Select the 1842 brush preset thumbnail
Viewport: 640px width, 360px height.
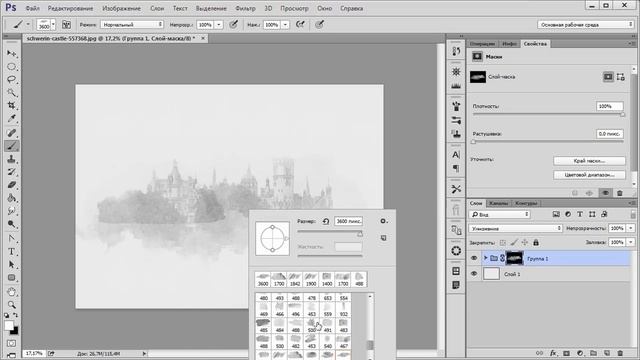[x=295, y=279]
